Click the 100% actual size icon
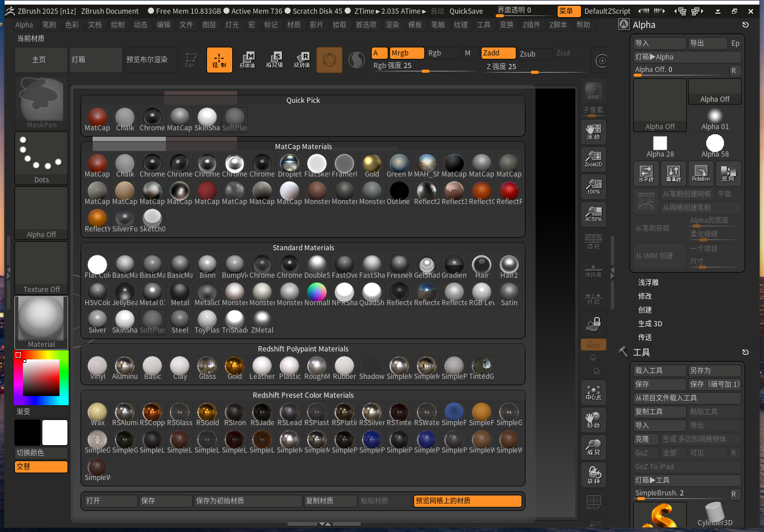 (x=594, y=187)
